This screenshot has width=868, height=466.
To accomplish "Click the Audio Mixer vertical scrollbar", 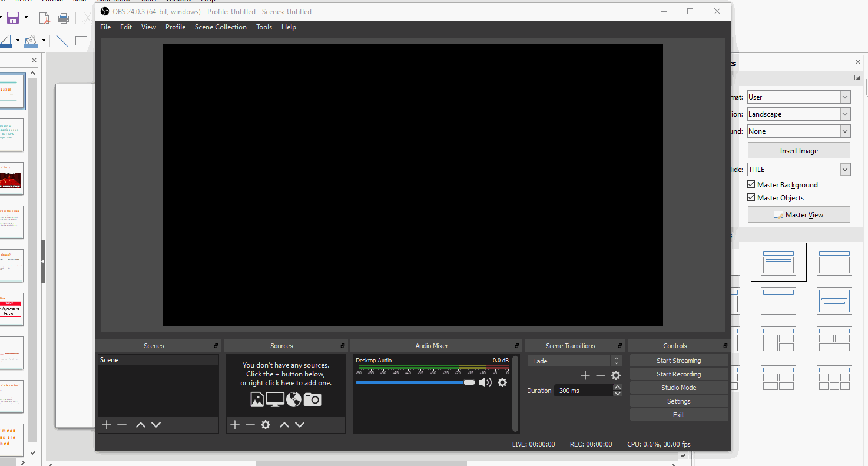I will 515,394.
